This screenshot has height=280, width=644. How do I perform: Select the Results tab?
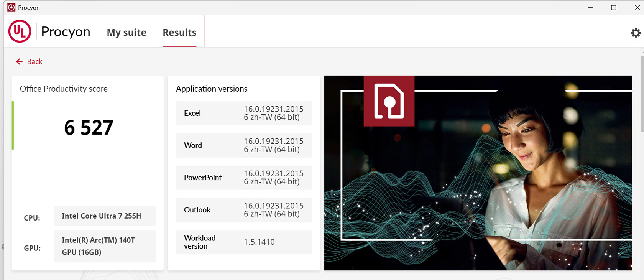179,33
